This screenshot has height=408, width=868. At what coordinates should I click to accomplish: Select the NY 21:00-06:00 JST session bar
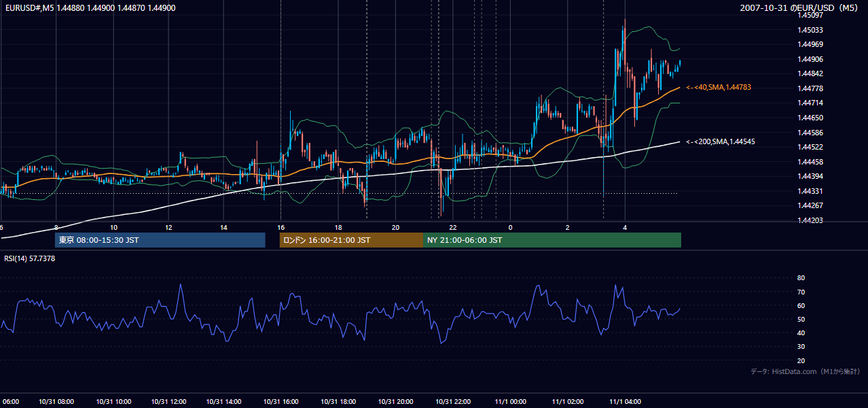point(552,240)
